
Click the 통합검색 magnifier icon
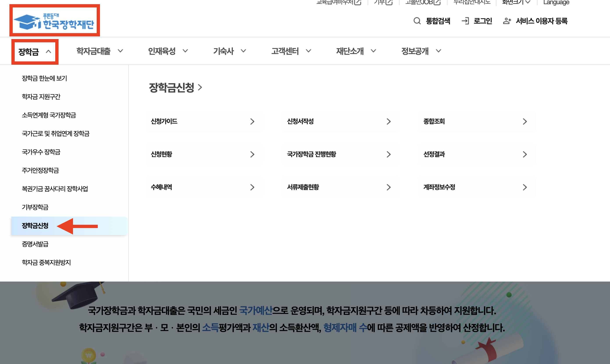pyautogui.click(x=417, y=21)
